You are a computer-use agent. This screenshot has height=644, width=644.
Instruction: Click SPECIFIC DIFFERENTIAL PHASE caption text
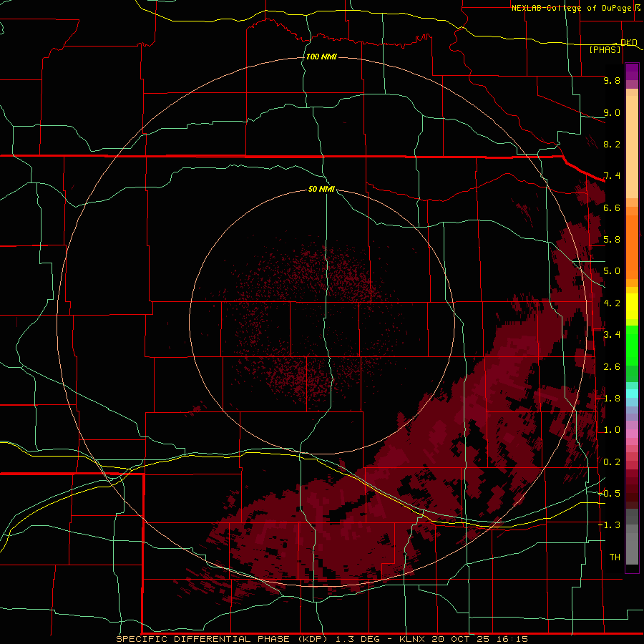coord(202,639)
